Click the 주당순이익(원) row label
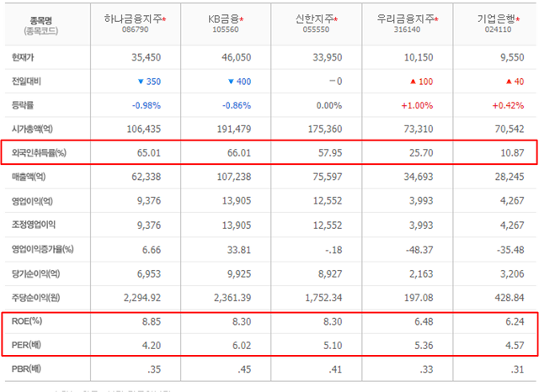Viewport: 539px width, 392px height. pyautogui.click(x=35, y=298)
